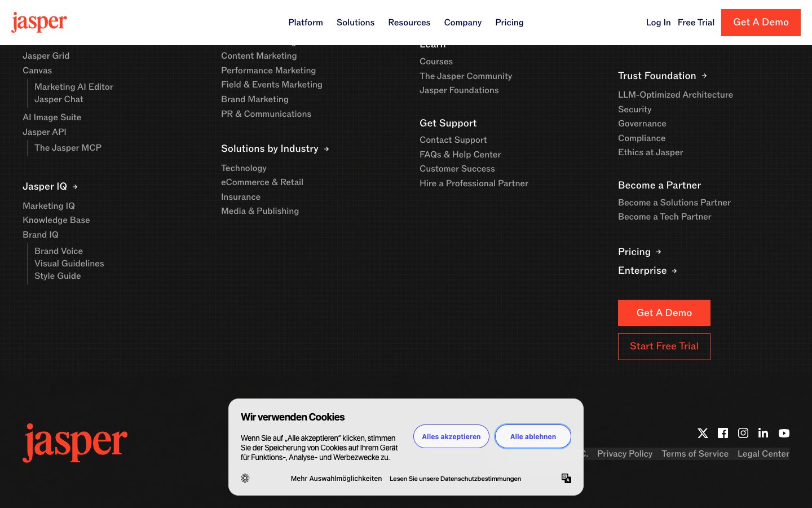Click the Facebook icon in footer
The image size is (812, 508).
pyautogui.click(x=723, y=433)
